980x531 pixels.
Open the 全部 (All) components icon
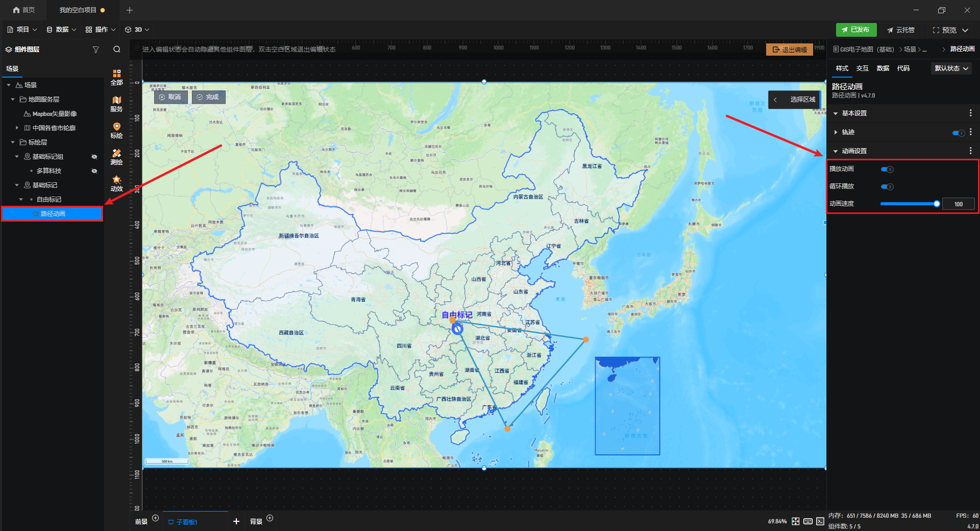coord(116,77)
